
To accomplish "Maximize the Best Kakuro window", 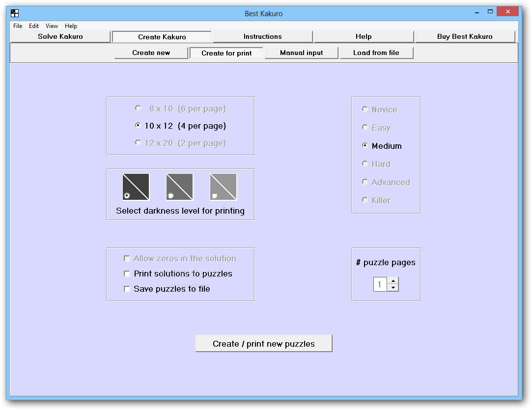I will pos(490,11).
